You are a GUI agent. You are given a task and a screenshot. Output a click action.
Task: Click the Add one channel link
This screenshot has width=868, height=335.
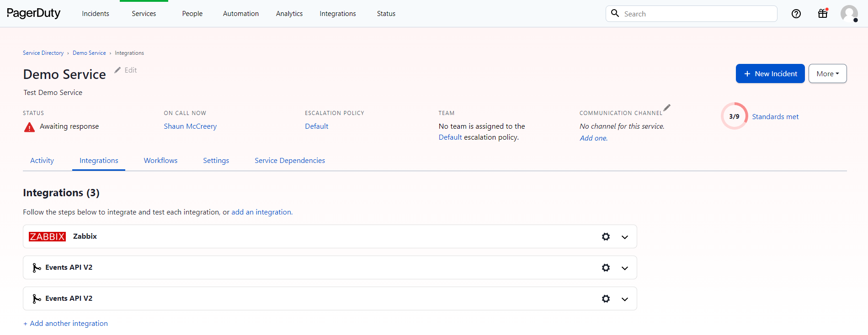(593, 138)
